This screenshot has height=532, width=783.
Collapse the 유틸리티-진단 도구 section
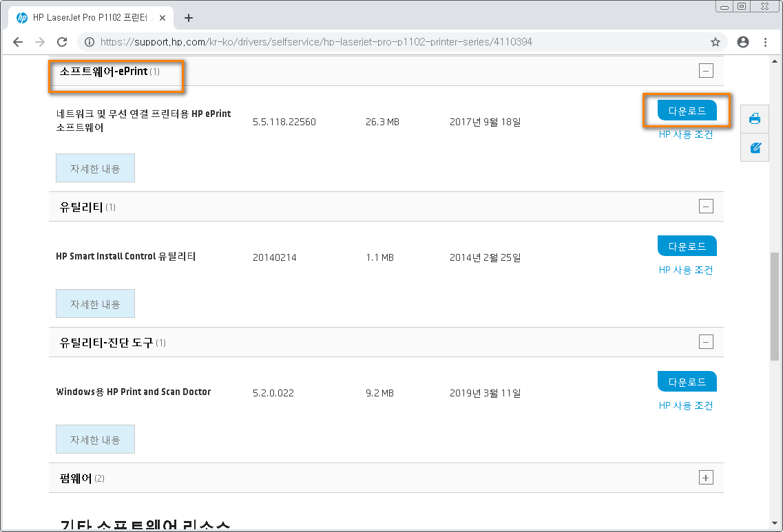706,342
